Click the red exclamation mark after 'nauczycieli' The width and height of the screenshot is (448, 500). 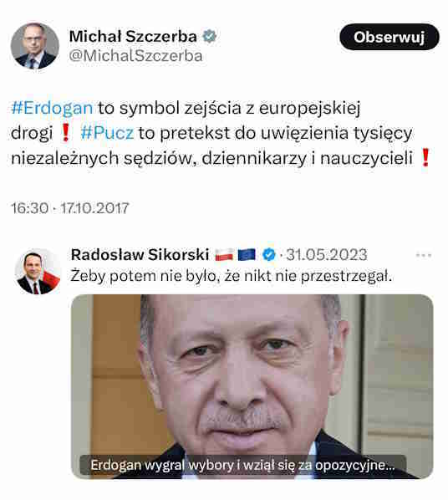tap(425, 157)
